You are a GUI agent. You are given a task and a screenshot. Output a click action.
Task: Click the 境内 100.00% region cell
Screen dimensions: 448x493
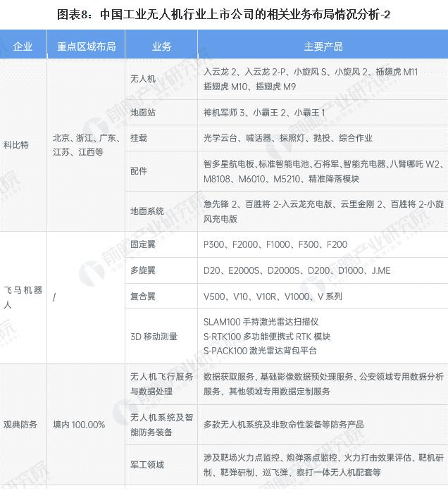click(x=86, y=425)
